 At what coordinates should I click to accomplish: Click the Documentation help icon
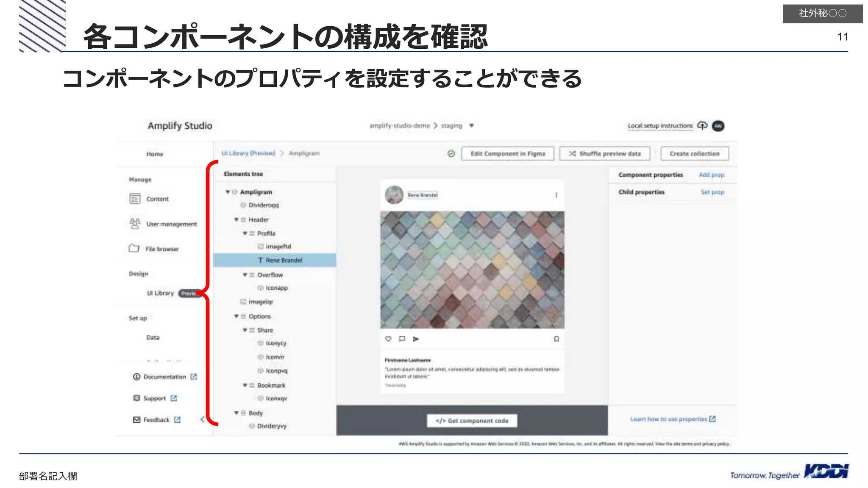pos(136,377)
